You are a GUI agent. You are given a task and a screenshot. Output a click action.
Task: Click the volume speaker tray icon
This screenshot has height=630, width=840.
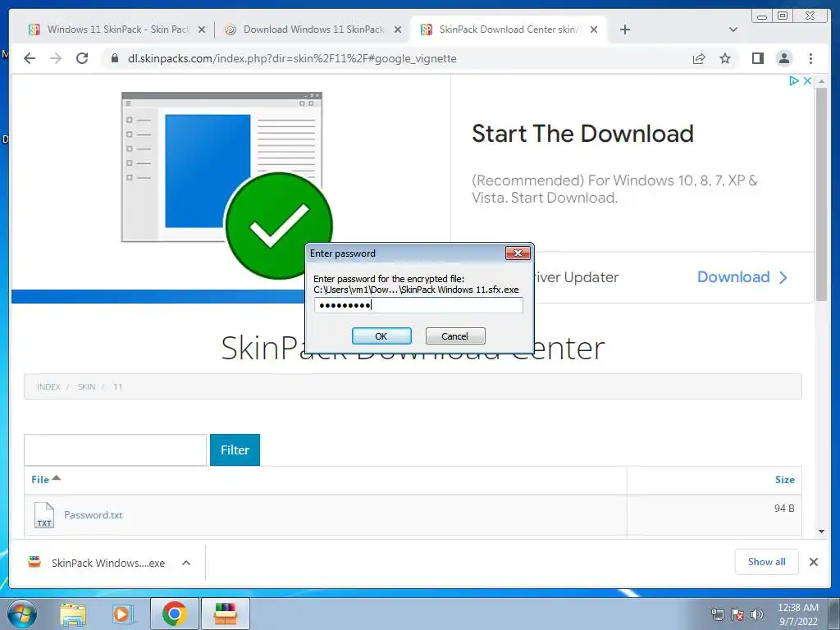pos(757,614)
